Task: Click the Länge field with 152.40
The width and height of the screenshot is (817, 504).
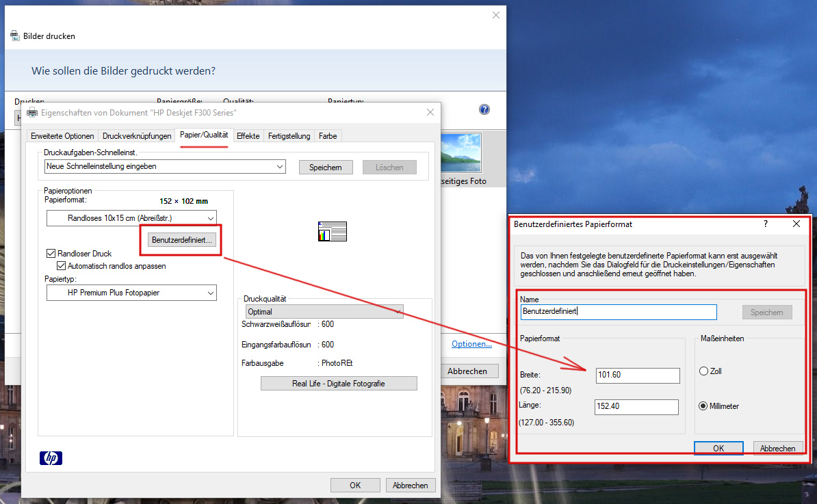Action: coord(636,407)
